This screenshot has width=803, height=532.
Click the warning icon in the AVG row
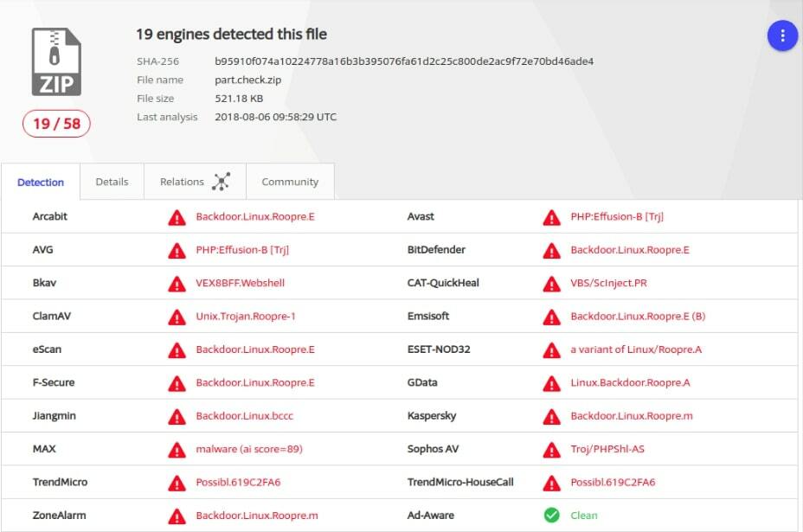click(177, 251)
